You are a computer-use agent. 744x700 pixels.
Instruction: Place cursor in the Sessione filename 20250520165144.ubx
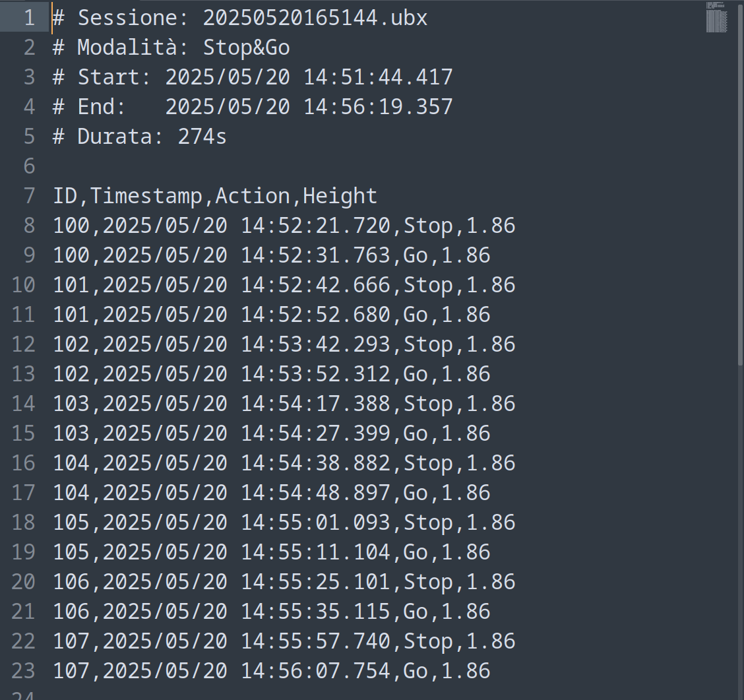tap(315, 18)
